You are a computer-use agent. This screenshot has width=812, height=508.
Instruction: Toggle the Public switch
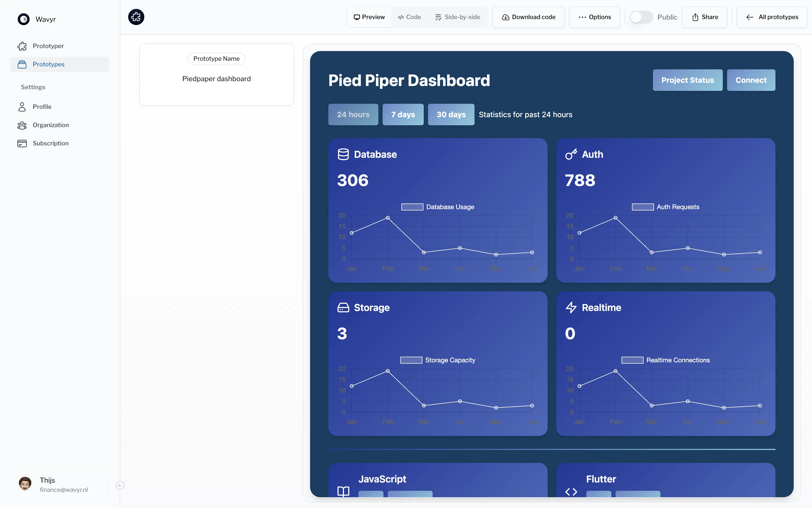coord(641,17)
